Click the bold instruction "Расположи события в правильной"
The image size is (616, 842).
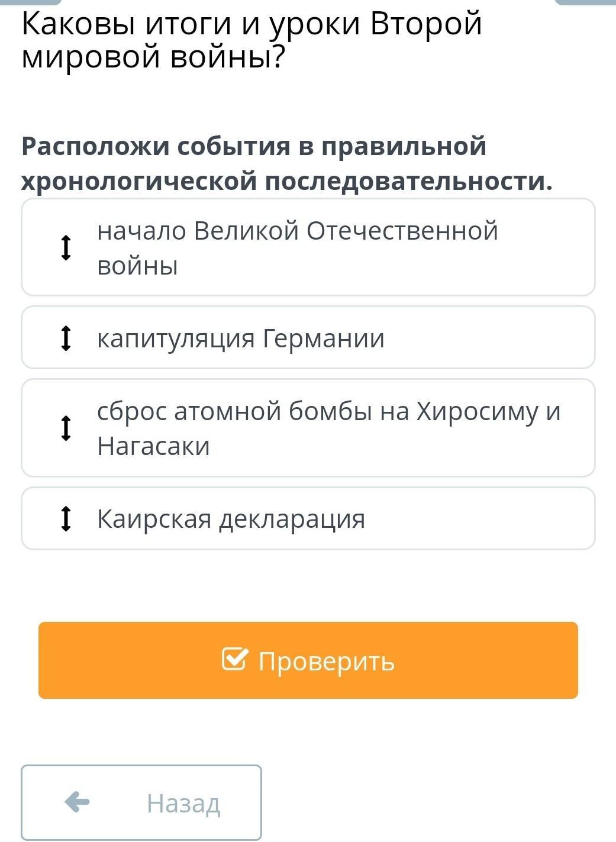(254, 146)
